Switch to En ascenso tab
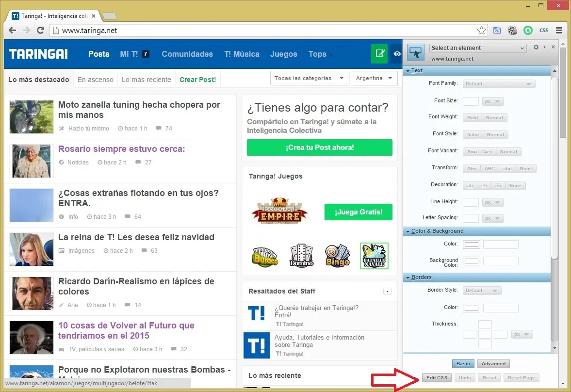This screenshot has width=571, height=392. (x=96, y=80)
